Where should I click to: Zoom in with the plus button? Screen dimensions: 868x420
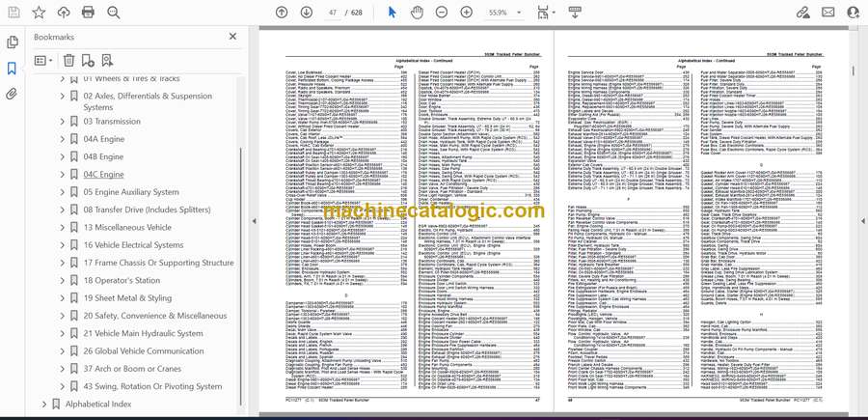click(x=466, y=13)
